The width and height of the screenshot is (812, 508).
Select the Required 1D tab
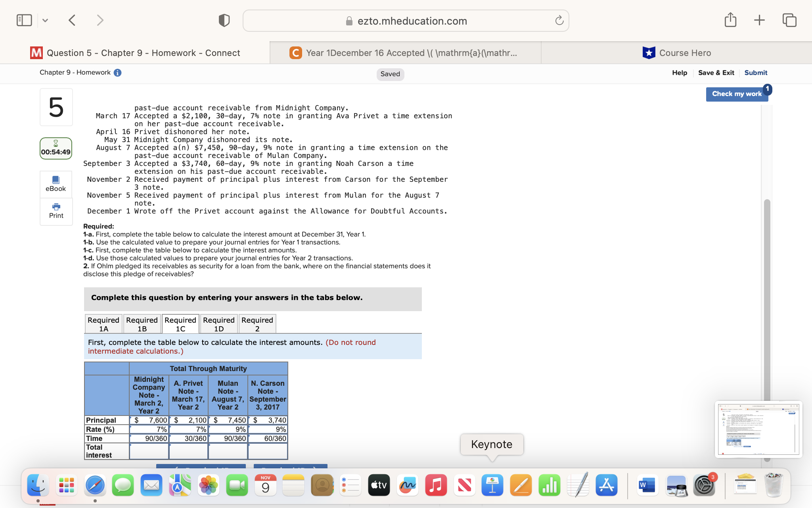point(219,324)
